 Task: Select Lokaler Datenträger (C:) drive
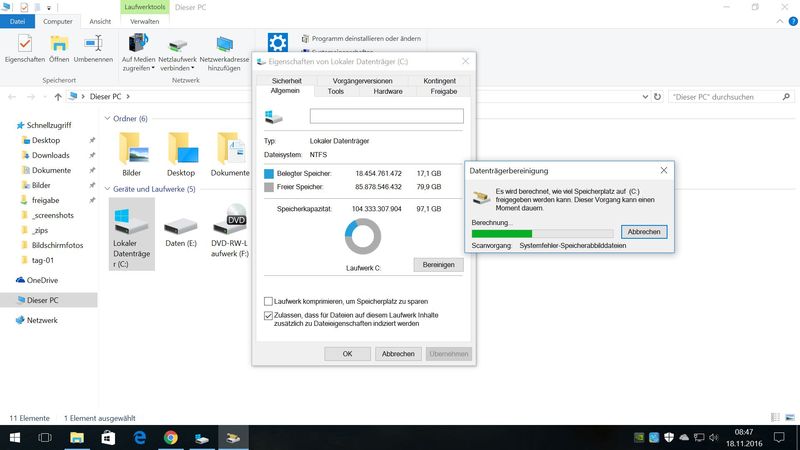tap(132, 234)
